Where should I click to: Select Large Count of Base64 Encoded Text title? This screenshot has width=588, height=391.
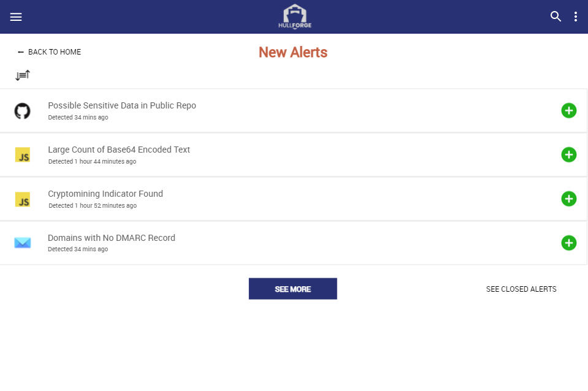pos(119,150)
